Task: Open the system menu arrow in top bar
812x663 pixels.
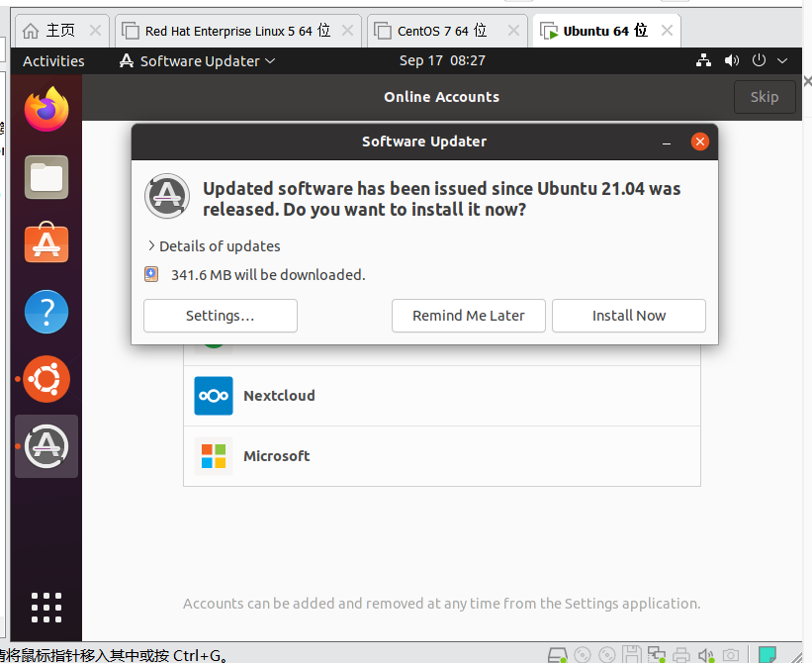Action: (x=782, y=61)
